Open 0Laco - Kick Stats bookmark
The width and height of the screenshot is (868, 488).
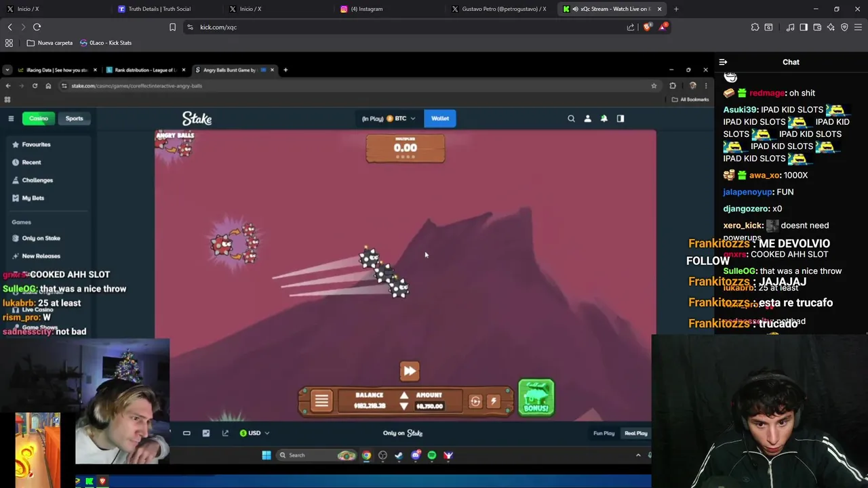pyautogui.click(x=106, y=43)
